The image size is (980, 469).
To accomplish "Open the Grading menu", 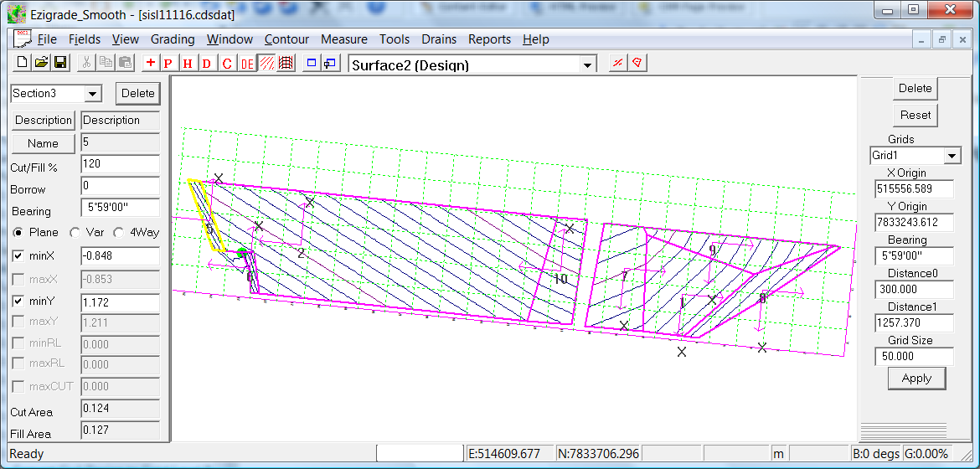I will pos(173,39).
